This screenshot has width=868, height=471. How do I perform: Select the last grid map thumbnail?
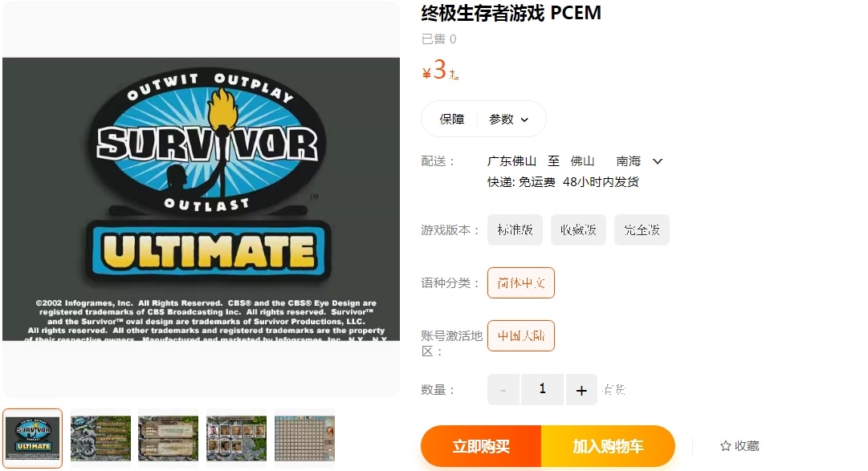pos(304,438)
